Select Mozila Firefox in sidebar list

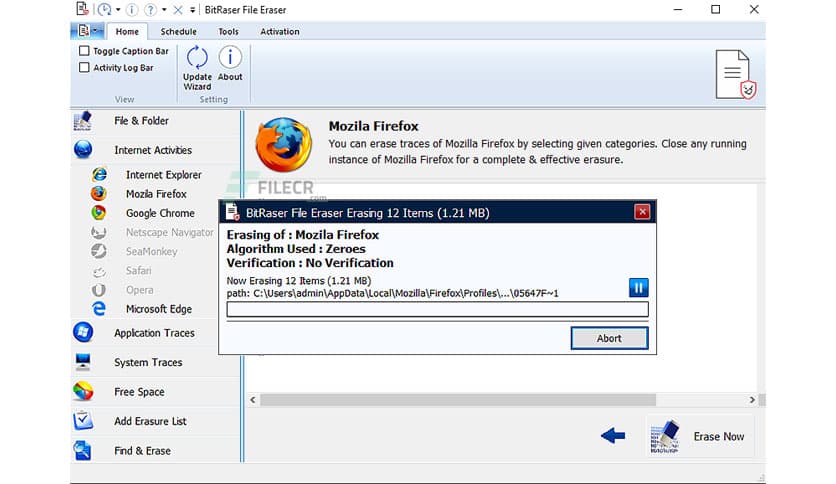[x=156, y=194]
